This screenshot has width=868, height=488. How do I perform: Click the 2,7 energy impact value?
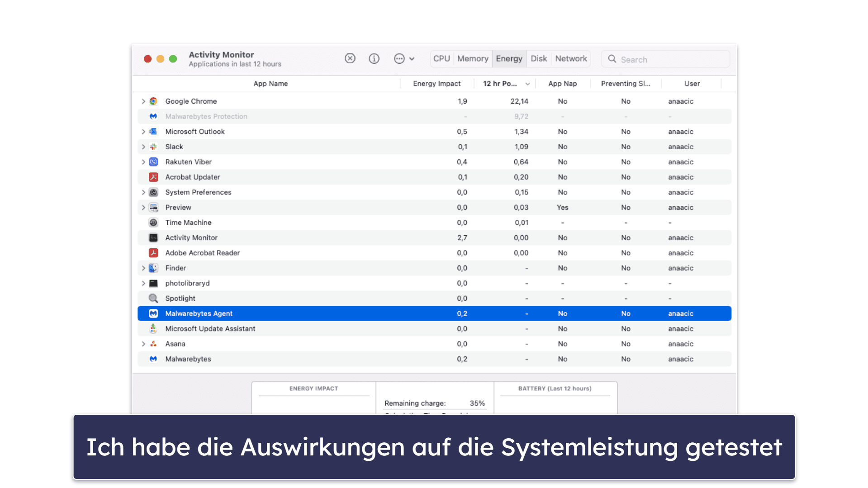pyautogui.click(x=462, y=238)
